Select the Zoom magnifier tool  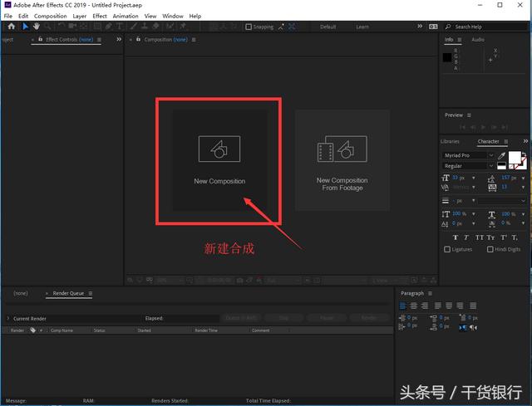[47, 27]
